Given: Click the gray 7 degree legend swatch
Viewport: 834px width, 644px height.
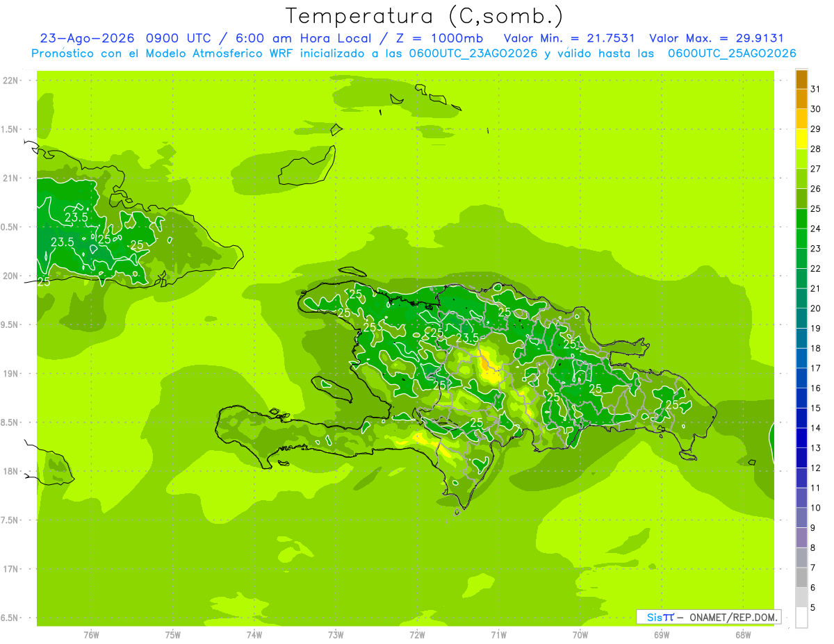Looking at the screenshot, I should click(x=801, y=558).
